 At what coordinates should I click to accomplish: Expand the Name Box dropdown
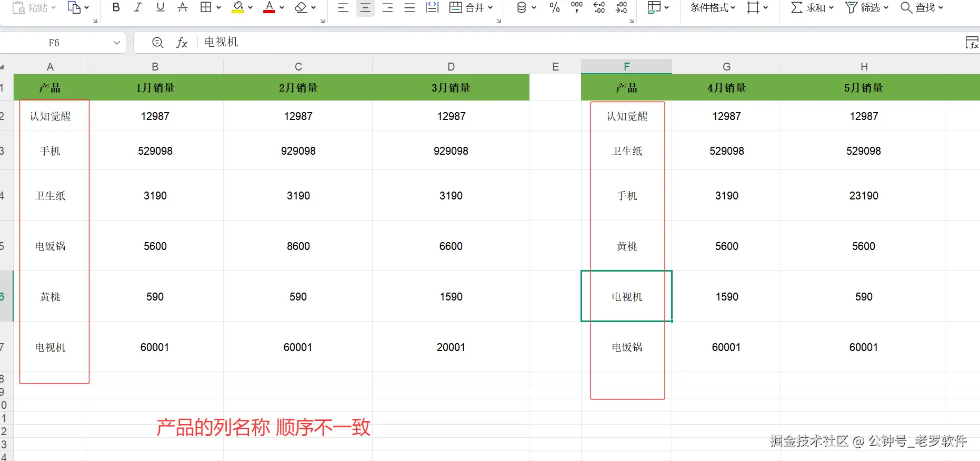[x=117, y=43]
